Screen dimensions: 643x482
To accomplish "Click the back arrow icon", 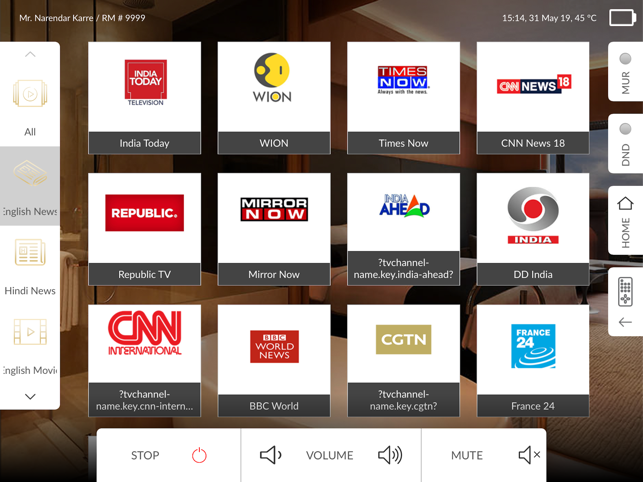I will coord(625,322).
